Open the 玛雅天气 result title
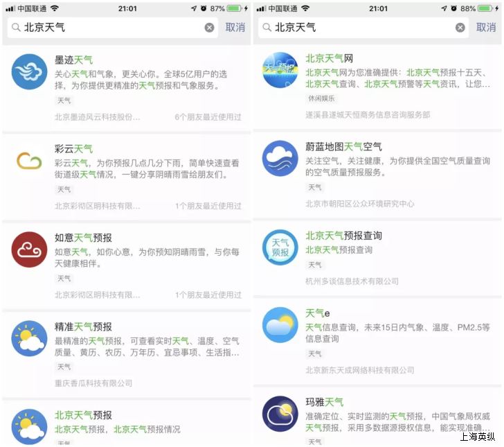Viewport: 504px width, 447px height. coord(324,402)
